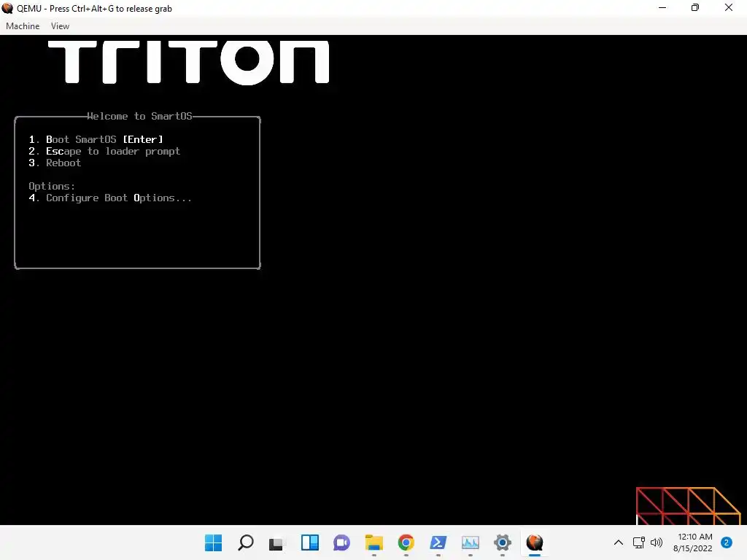Select Configure Boot Options entry
This screenshot has height=560, width=747.
coord(110,198)
